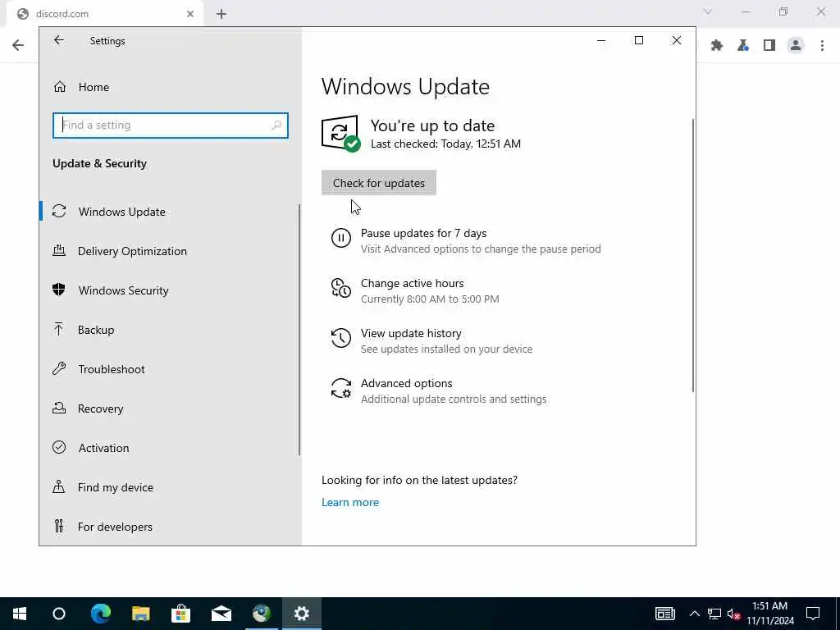840x630 pixels.
Task: Click the Settings sidebar scrollbar
Action: click(x=299, y=330)
